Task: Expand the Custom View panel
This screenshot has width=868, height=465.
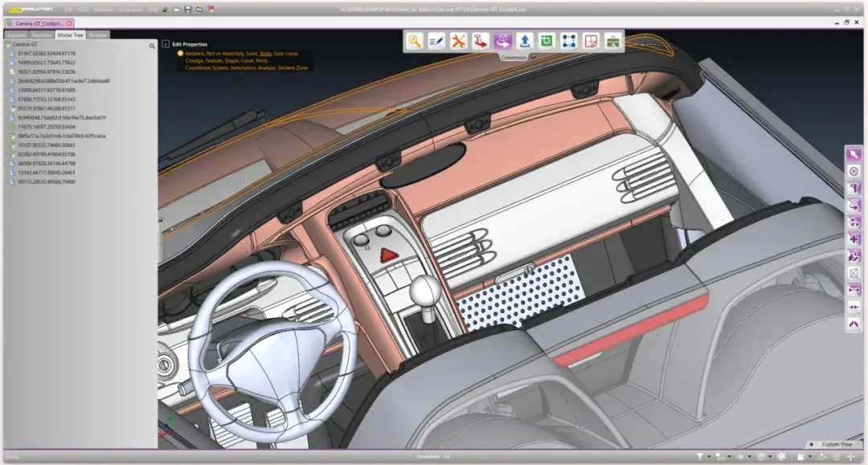Action: tap(812, 444)
